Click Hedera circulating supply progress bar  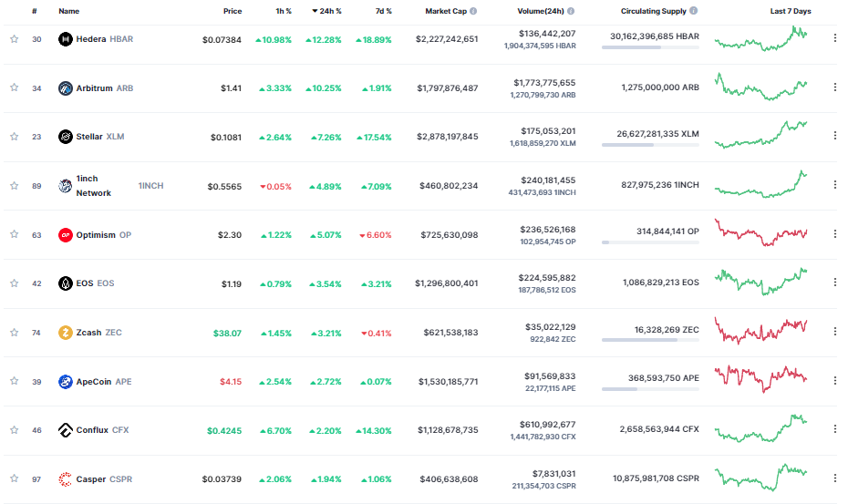[650, 47]
